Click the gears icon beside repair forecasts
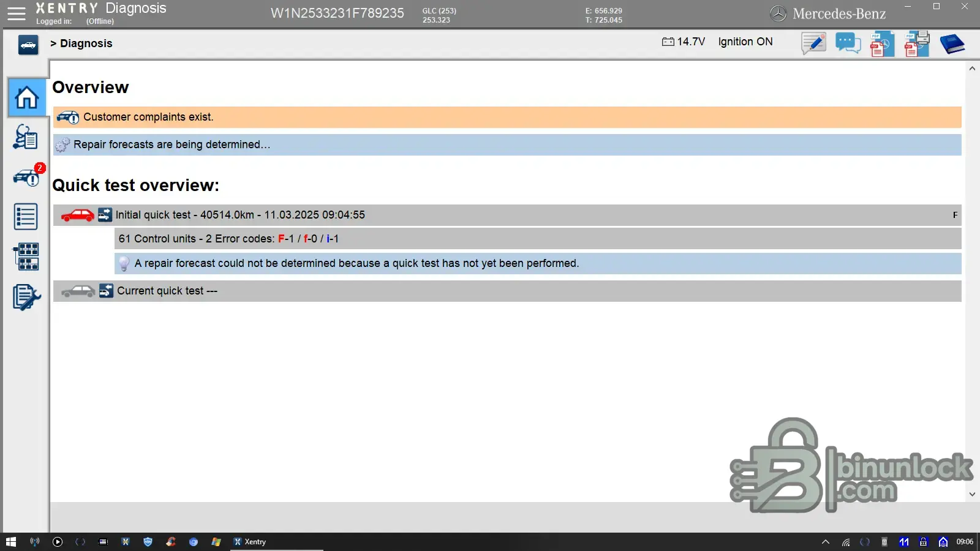Screen dimensions: 980x551 [x=62, y=145]
